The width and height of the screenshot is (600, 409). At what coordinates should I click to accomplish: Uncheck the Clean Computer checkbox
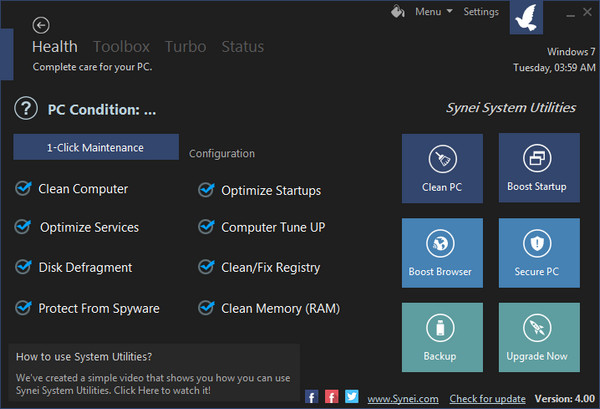click(24, 189)
